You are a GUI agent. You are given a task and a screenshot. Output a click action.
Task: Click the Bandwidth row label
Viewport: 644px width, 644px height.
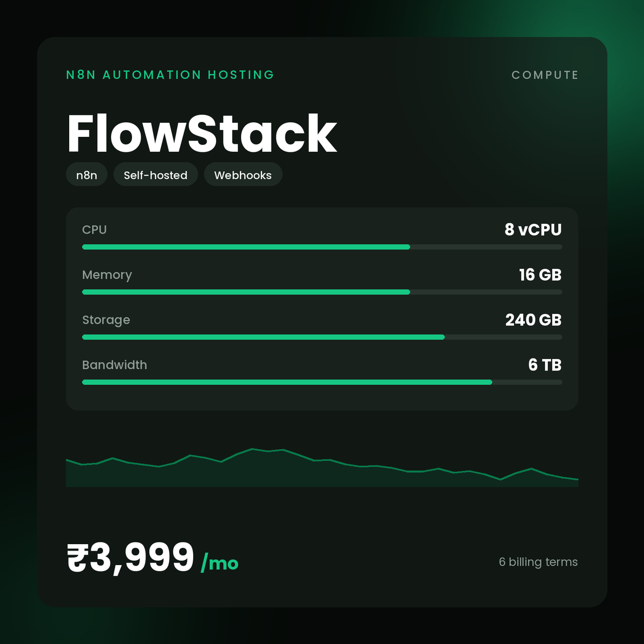114,365
